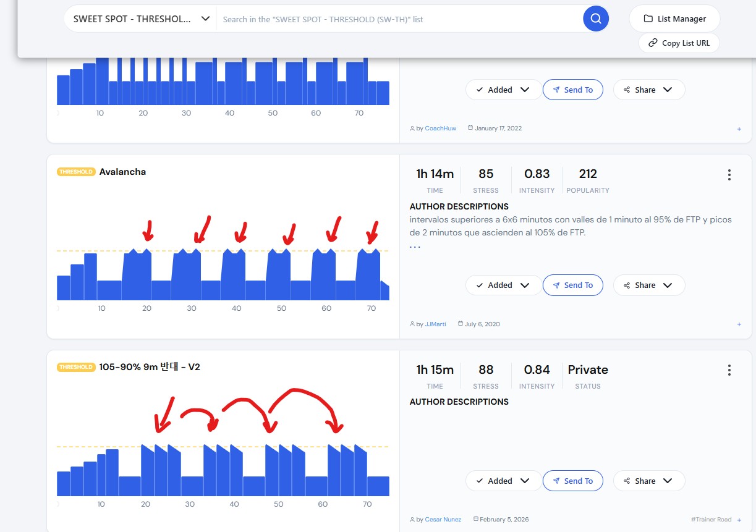The height and width of the screenshot is (532, 756).
Task: Copy the list URL
Action: click(x=679, y=43)
